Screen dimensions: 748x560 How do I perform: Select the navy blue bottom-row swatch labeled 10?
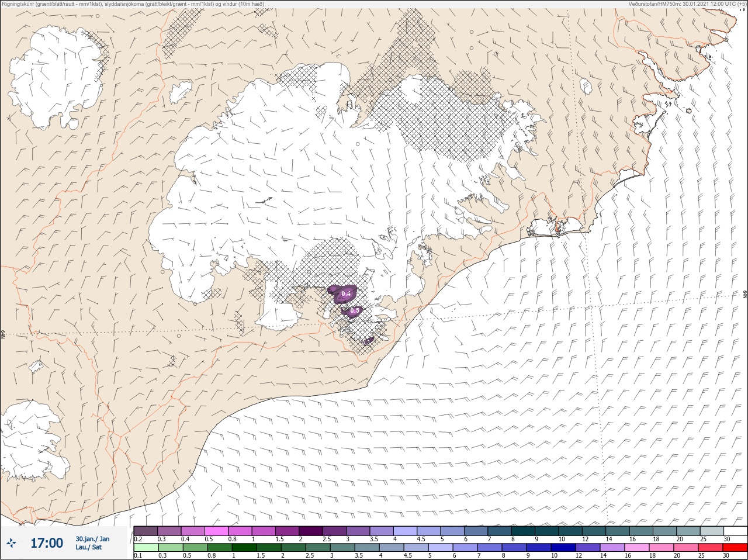point(564,548)
